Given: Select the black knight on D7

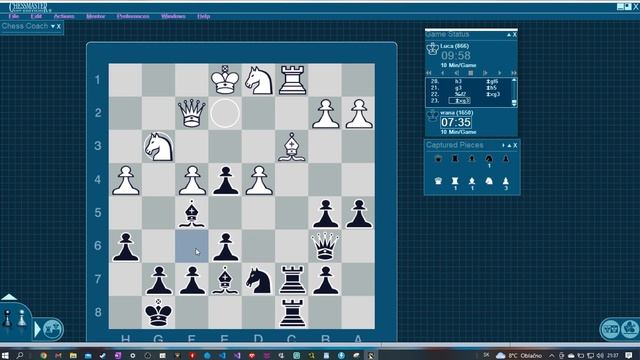Looking at the screenshot, I should (258, 280).
